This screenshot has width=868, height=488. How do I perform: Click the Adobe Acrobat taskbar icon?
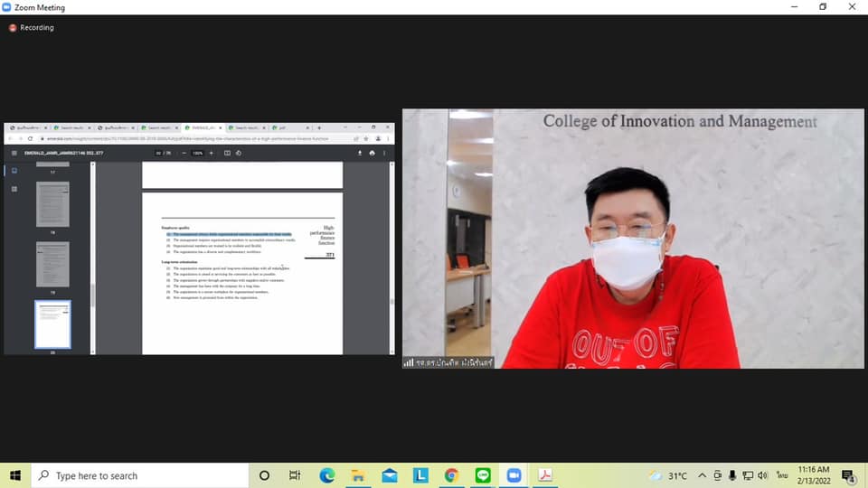tap(545, 475)
